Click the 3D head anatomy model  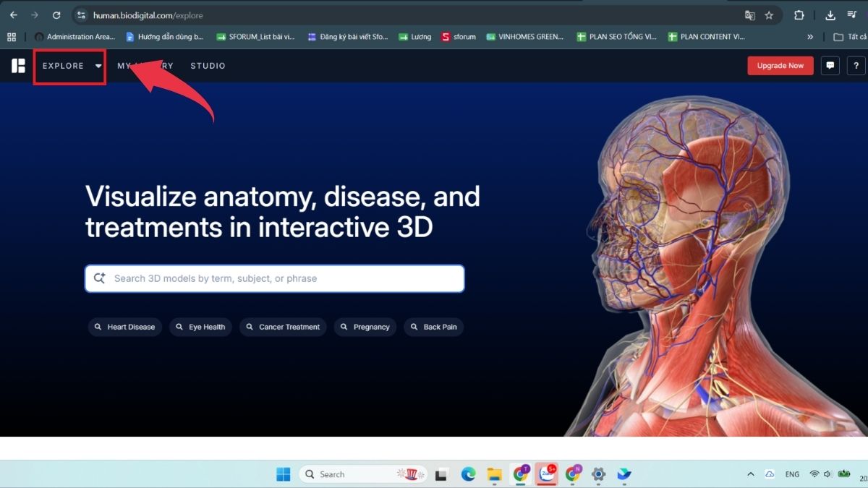coord(694,267)
